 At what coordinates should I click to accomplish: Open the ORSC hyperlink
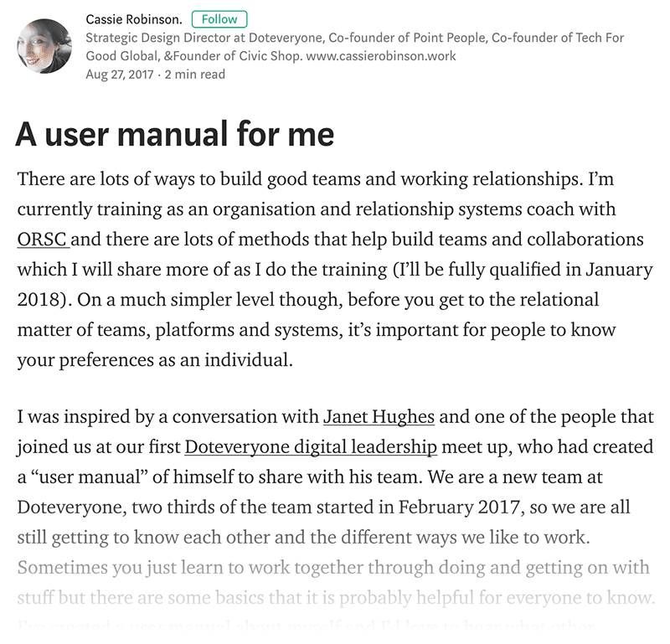(42, 240)
